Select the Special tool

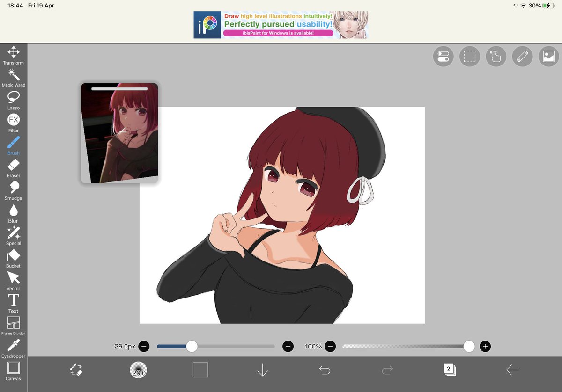click(x=13, y=236)
